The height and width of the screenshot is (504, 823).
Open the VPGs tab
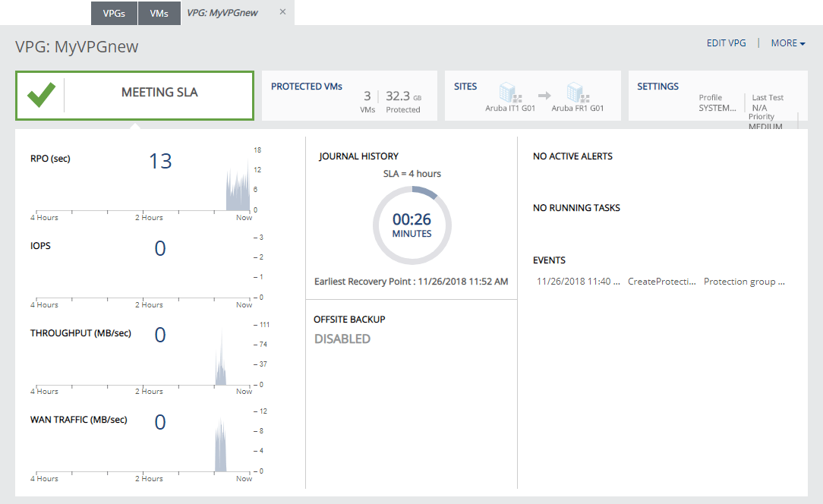click(114, 13)
